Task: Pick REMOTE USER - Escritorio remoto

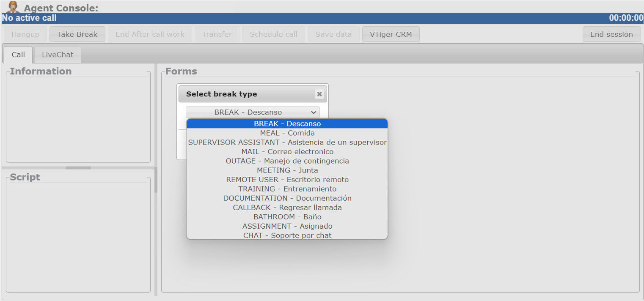Action: click(x=287, y=180)
